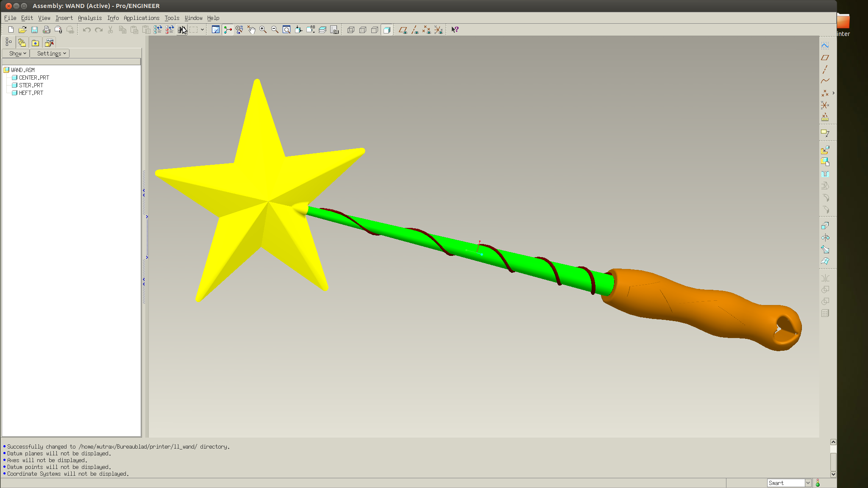The height and width of the screenshot is (488, 868).
Task: Click the Repaint screen icon
Action: 215,30
